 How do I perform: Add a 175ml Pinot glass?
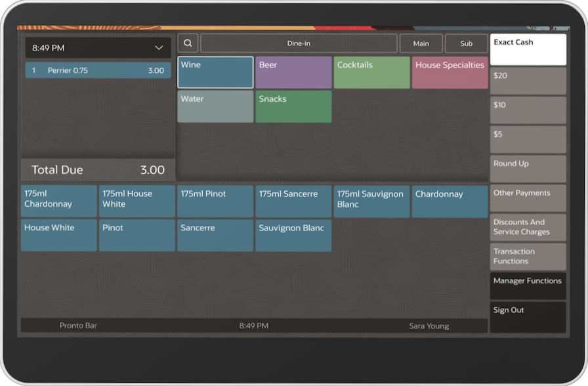coord(215,201)
